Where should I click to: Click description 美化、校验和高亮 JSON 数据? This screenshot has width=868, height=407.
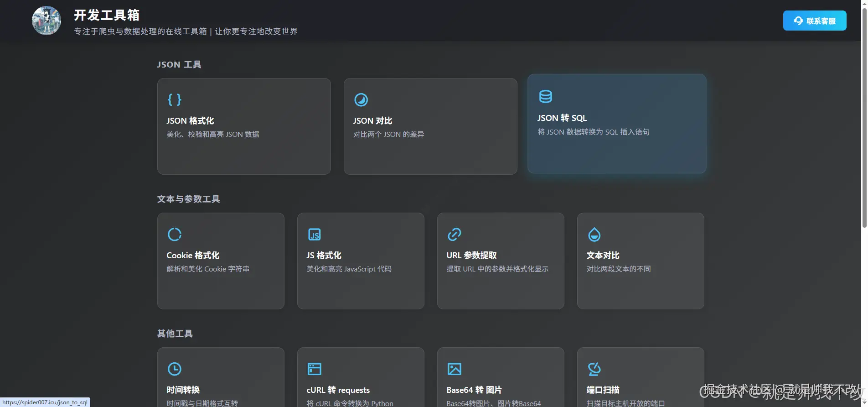[x=213, y=134]
